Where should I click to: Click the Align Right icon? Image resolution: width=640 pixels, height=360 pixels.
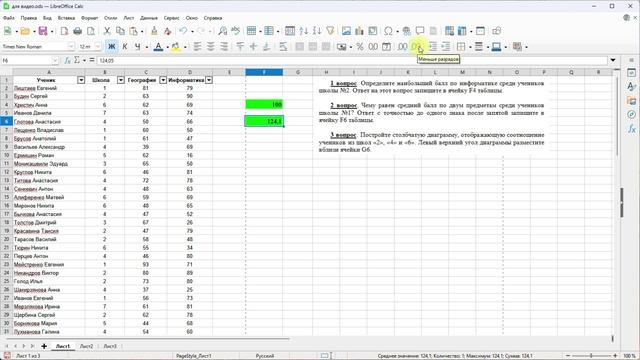click(x=224, y=47)
